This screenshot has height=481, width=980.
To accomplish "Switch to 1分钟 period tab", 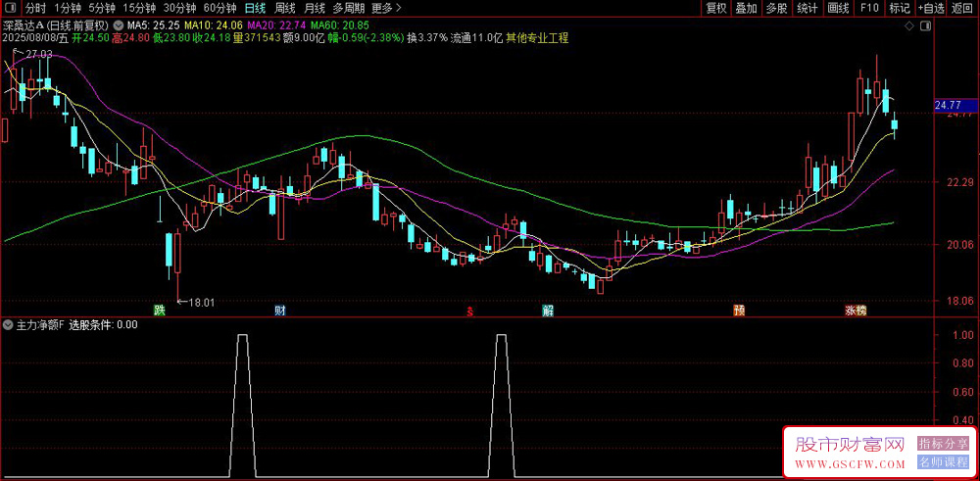I will click(x=67, y=8).
